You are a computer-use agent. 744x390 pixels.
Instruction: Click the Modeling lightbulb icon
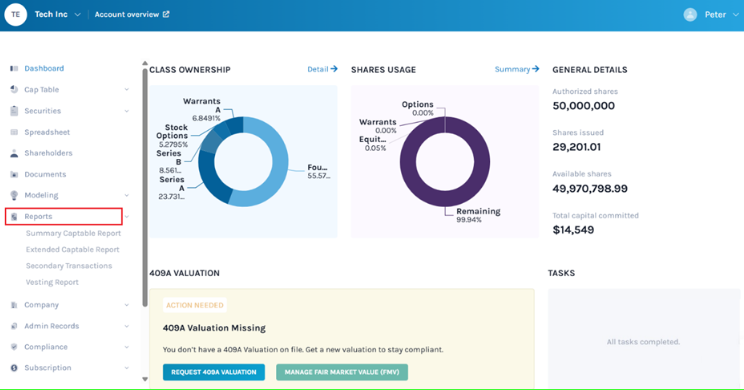point(14,195)
